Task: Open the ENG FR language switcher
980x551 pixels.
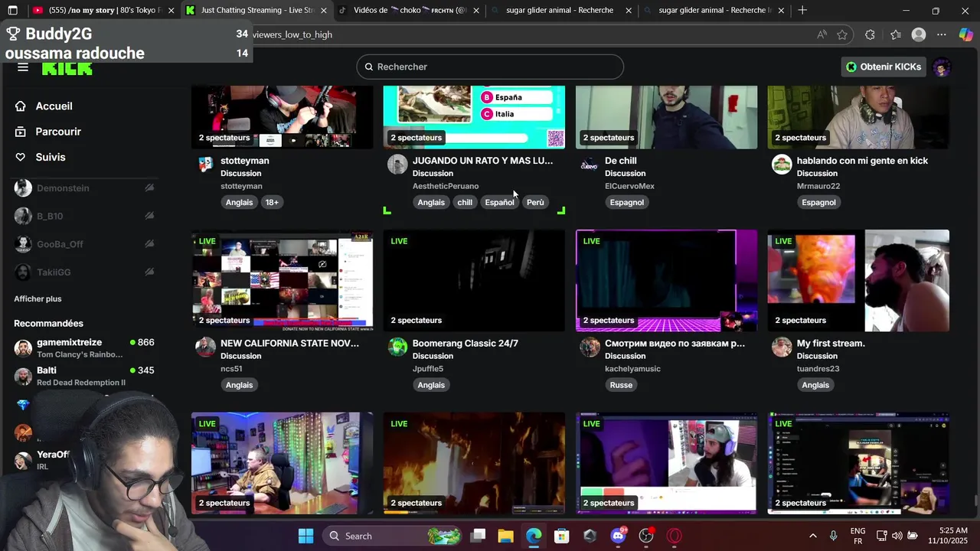Action: tap(857, 536)
